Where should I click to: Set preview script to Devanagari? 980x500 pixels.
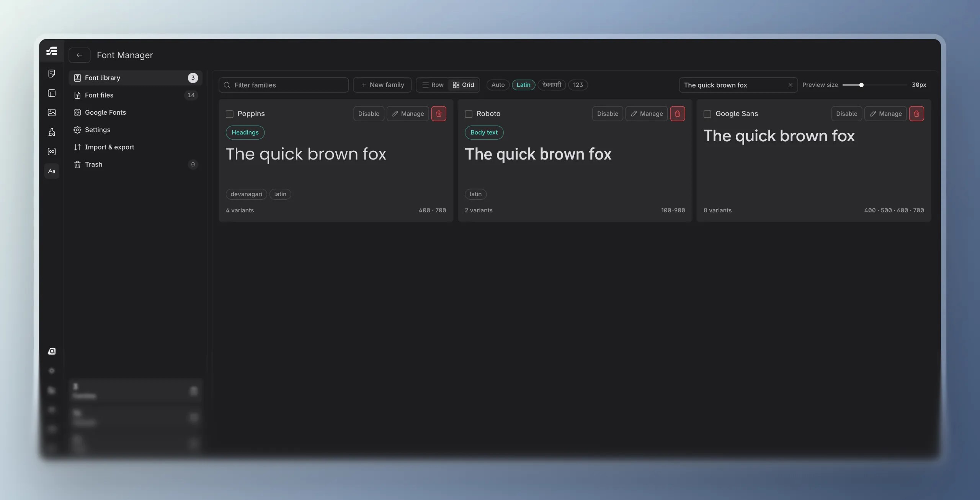click(x=552, y=85)
